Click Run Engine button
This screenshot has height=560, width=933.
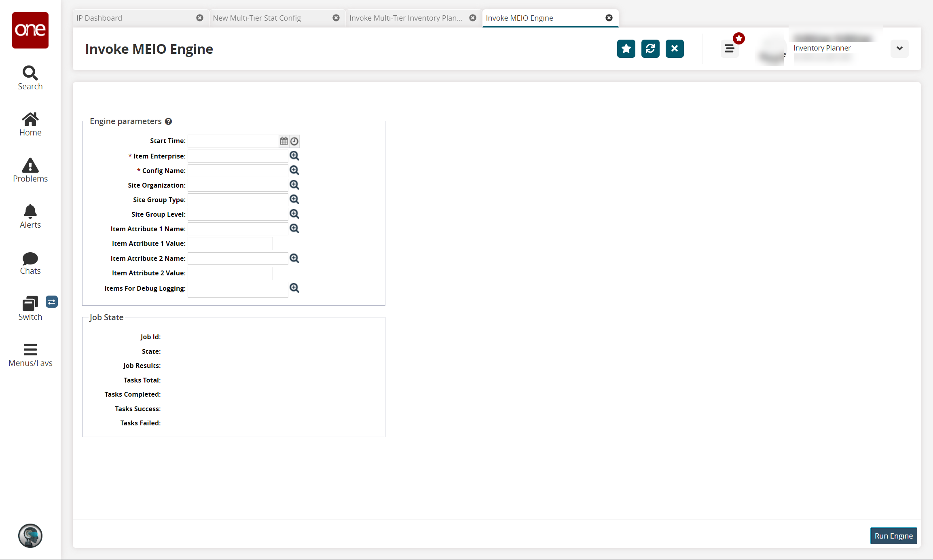coord(894,535)
